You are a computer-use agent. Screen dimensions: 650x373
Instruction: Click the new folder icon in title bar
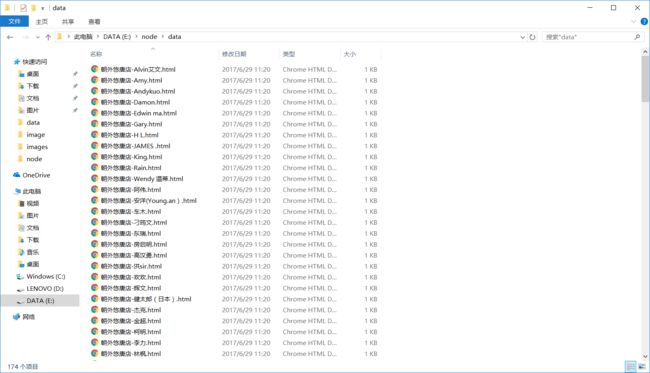[34, 8]
